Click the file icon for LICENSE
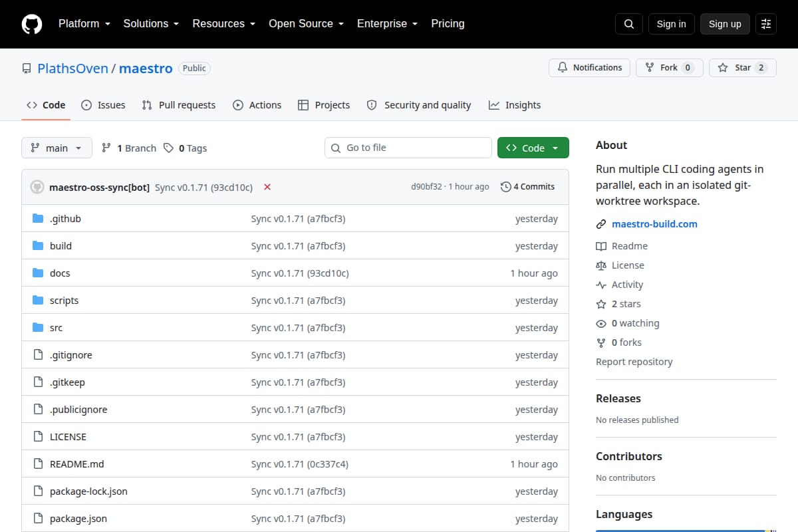This screenshot has height=532, width=798. point(38,437)
